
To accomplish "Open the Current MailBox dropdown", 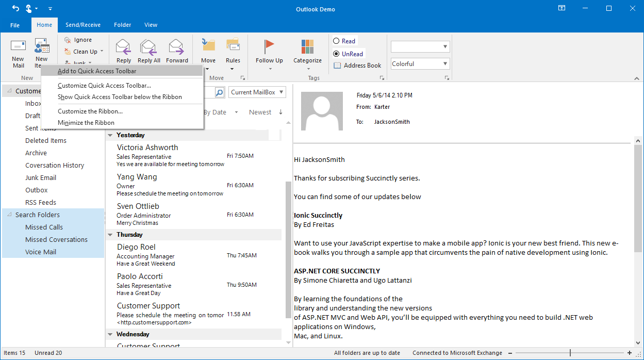I will [x=257, y=92].
